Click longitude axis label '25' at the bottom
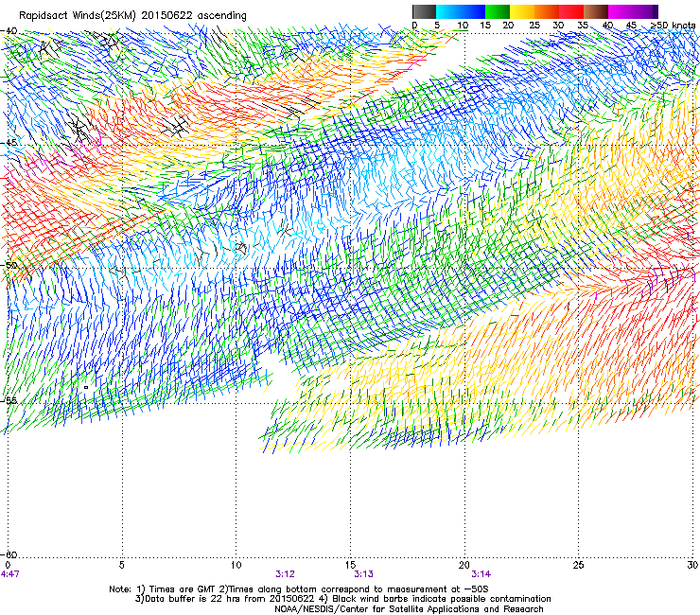Image resolution: width=700 pixels, height=615 pixels. tap(578, 565)
